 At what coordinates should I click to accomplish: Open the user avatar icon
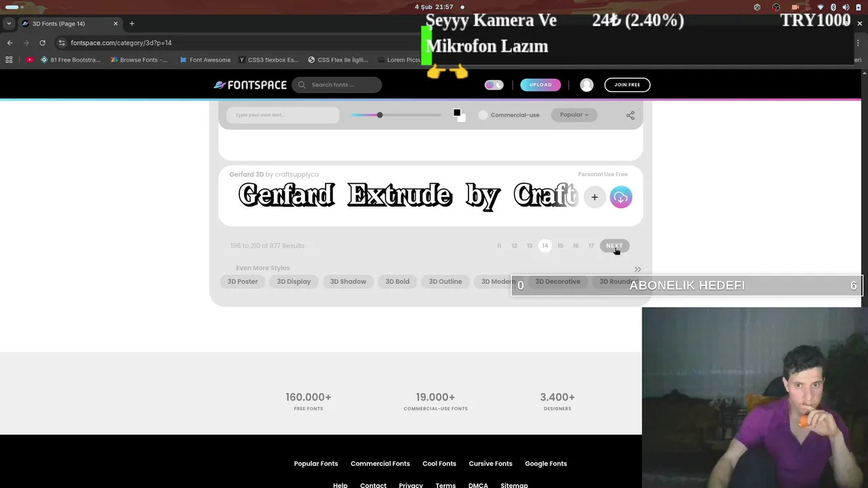pyautogui.click(x=587, y=85)
